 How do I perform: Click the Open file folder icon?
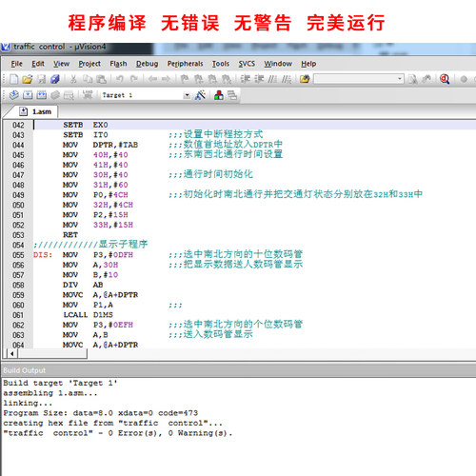coord(28,79)
